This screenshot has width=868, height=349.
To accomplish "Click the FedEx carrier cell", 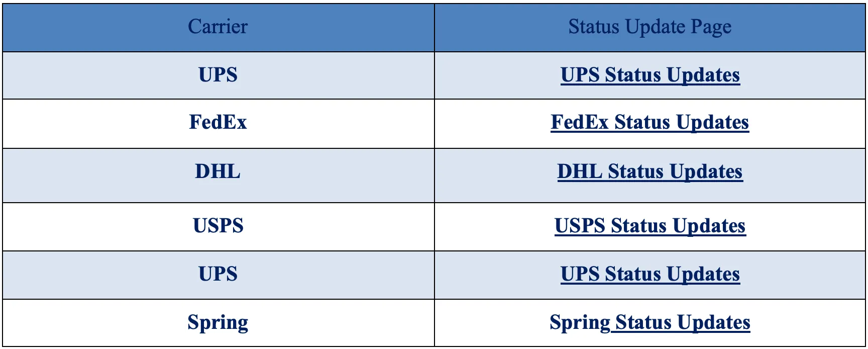I will click(218, 124).
